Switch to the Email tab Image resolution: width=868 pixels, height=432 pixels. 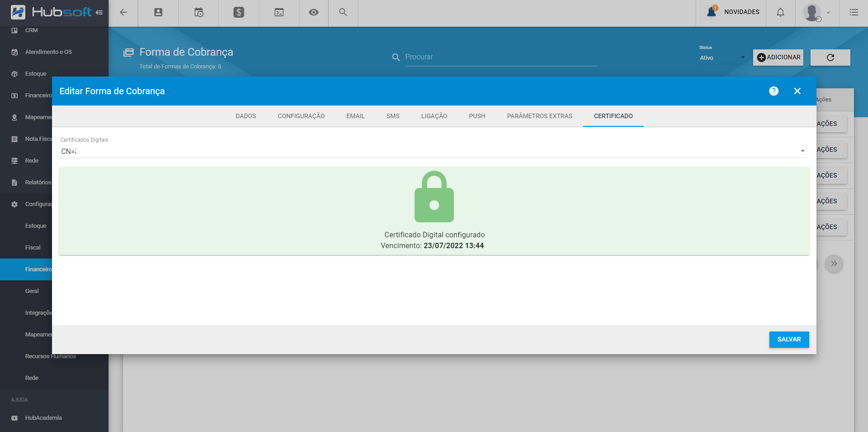click(x=356, y=116)
